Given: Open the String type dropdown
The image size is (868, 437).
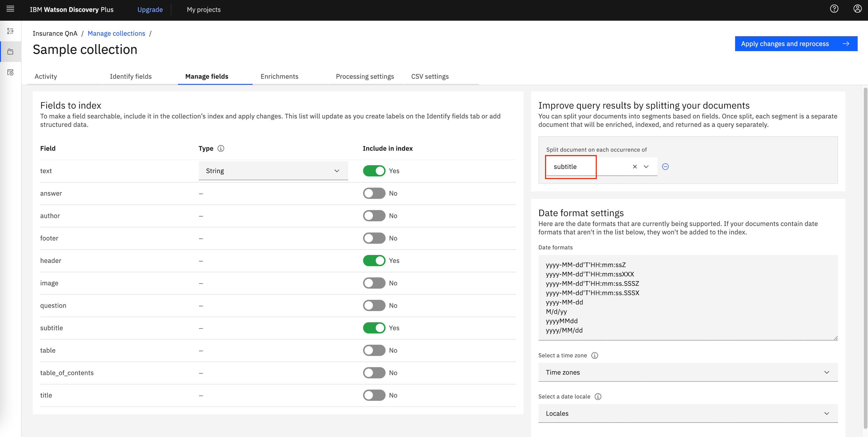Looking at the screenshot, I should [x=273, y=171].
